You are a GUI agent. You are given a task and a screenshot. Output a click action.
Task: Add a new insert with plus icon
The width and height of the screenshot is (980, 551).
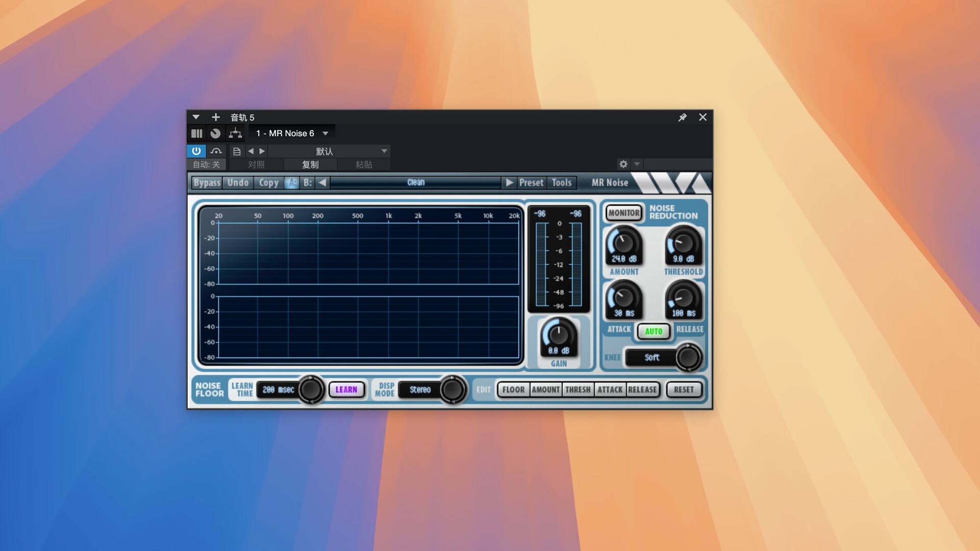point(216,117)
